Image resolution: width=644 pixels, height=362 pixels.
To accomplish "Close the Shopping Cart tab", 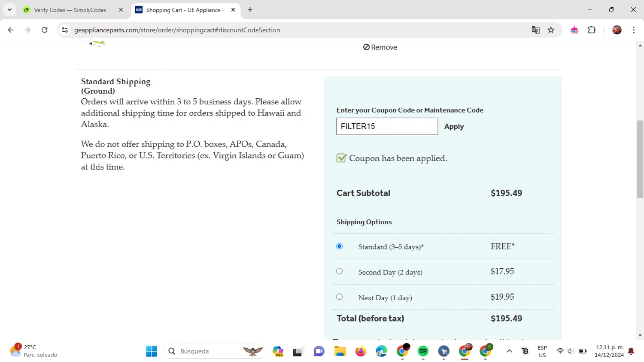I will coord(233,10).
